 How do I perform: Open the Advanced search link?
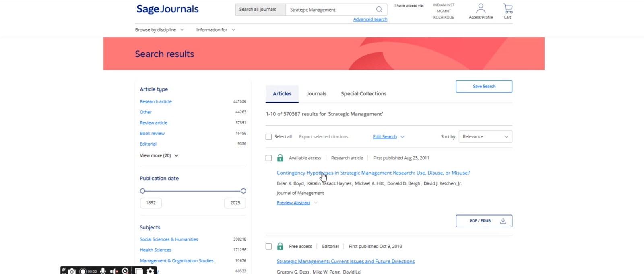[370, 19]
